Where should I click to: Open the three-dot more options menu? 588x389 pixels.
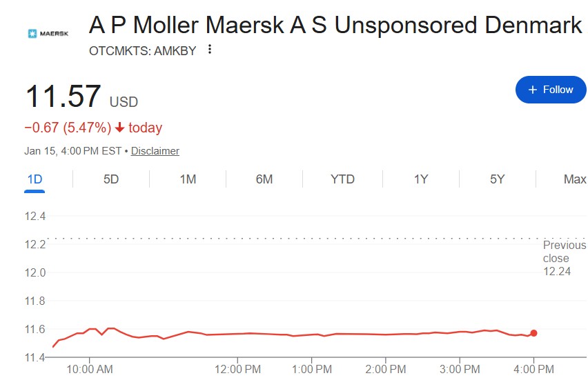(210, 50)
